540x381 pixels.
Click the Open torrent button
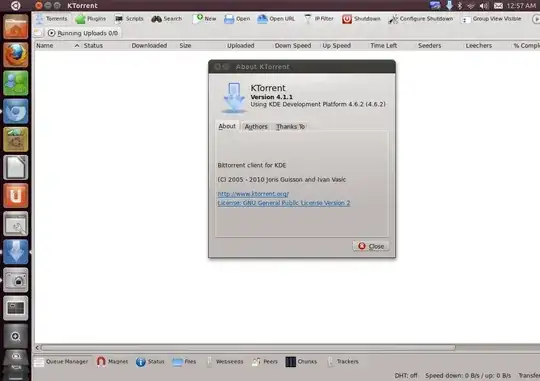237,19
